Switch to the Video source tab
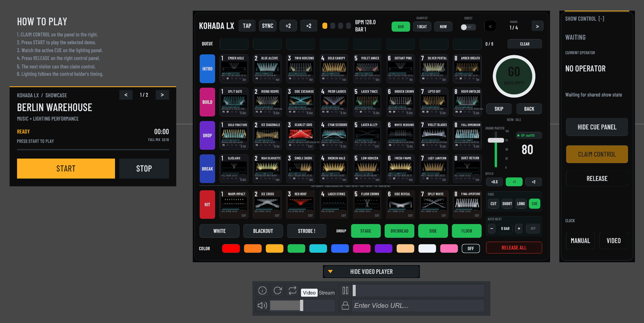 tap(309, 293)
